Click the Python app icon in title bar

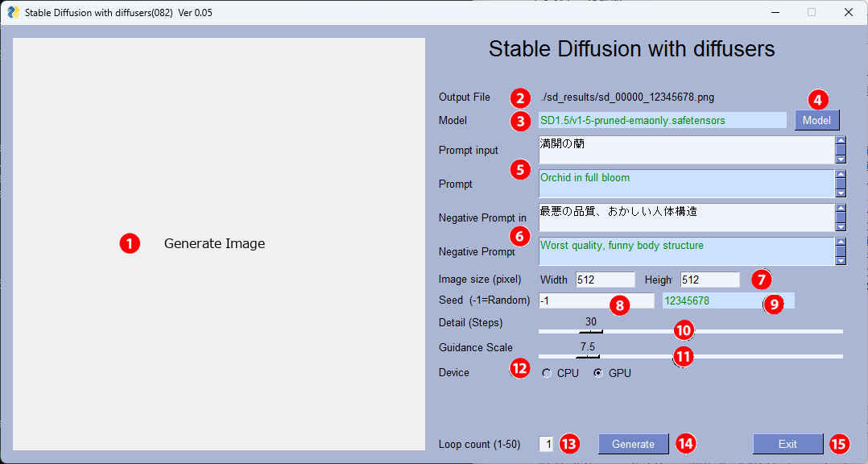pos(13,12)
